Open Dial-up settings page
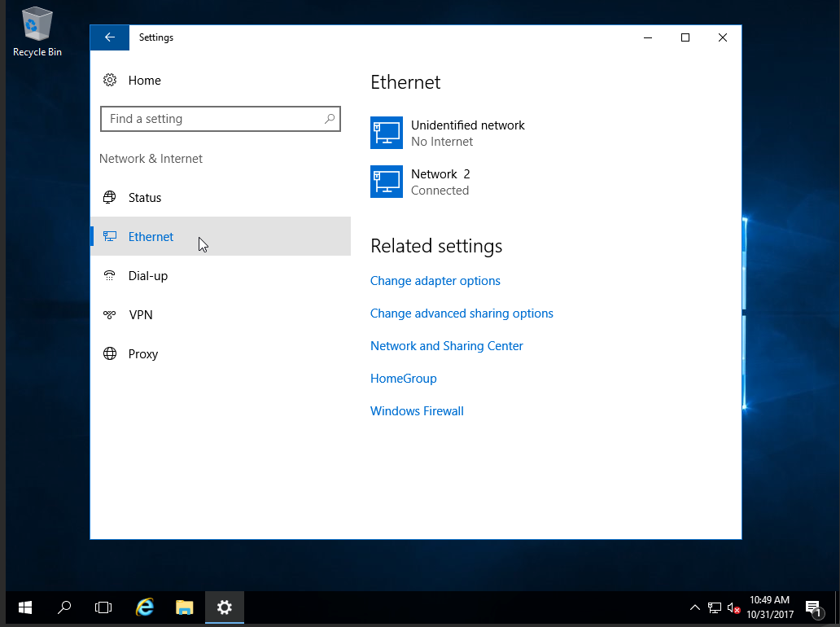The height and width of the screenshot is (627, 840). 221,275
